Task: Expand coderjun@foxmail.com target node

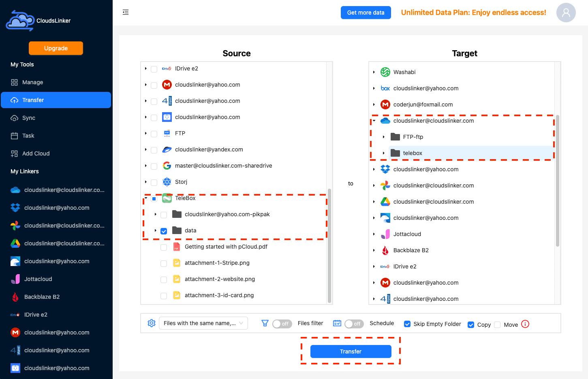Action: [374, 104]
